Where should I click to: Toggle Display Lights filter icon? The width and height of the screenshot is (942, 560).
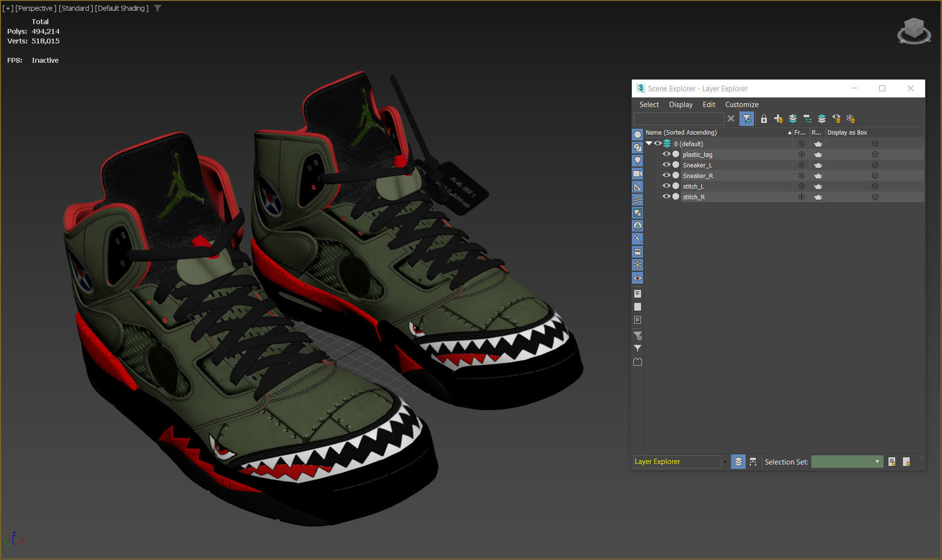(638, 161)
